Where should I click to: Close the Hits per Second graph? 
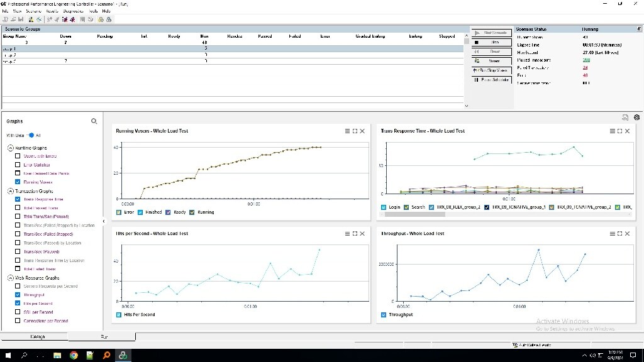(x=362, y=233)
